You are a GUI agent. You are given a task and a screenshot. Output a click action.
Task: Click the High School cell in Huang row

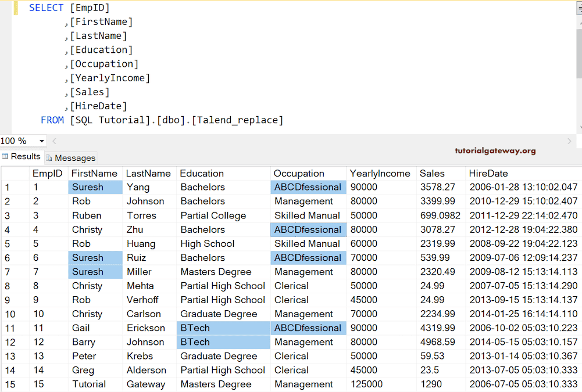pyautogui.click(x=223, y=244)
